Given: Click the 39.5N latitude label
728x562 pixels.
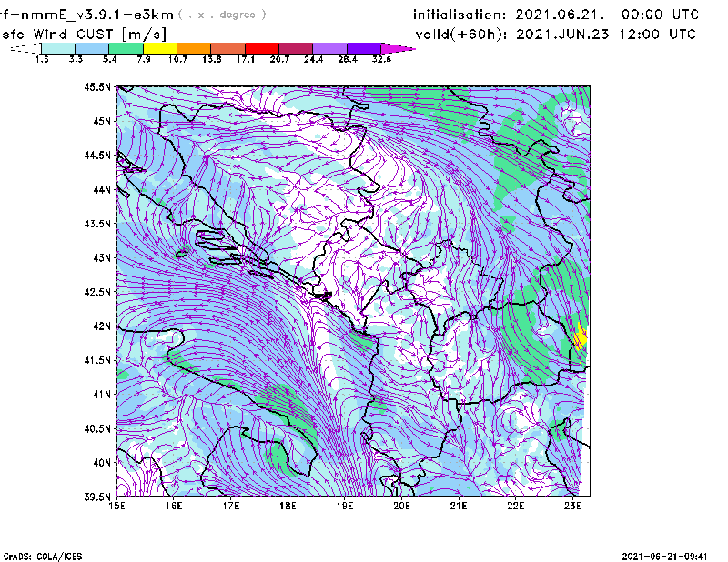Looking at the screenshot, I should 97,497.
